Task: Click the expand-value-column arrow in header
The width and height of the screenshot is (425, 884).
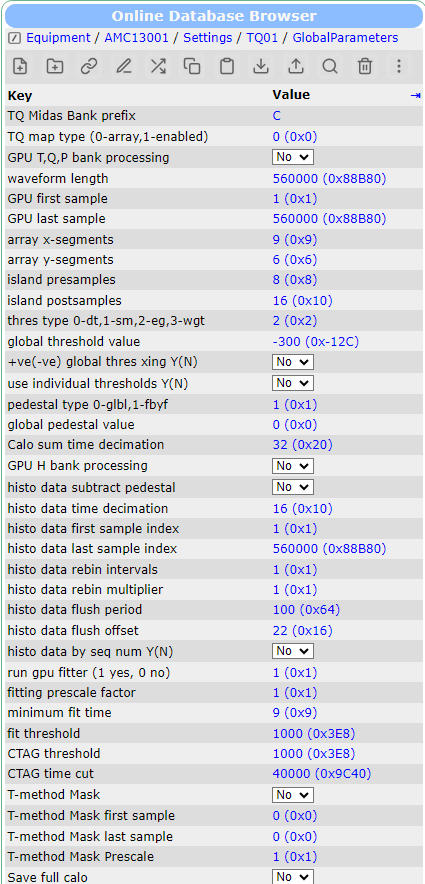Action: click(415, 96)
